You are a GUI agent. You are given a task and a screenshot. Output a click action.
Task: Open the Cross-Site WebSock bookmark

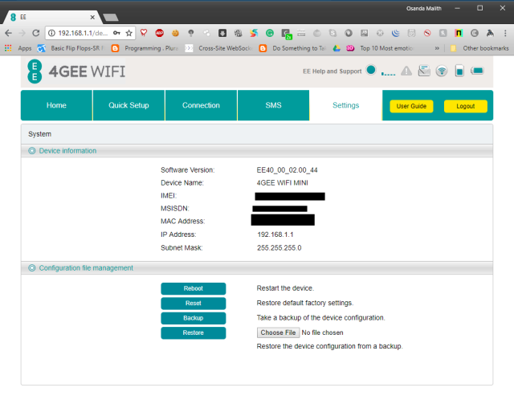[219, 48]
